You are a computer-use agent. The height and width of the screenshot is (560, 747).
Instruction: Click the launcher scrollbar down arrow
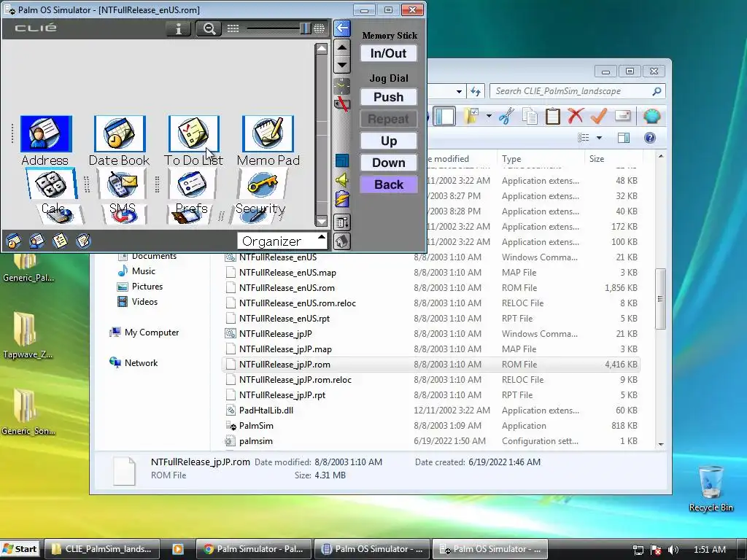[x=322, y=222]
